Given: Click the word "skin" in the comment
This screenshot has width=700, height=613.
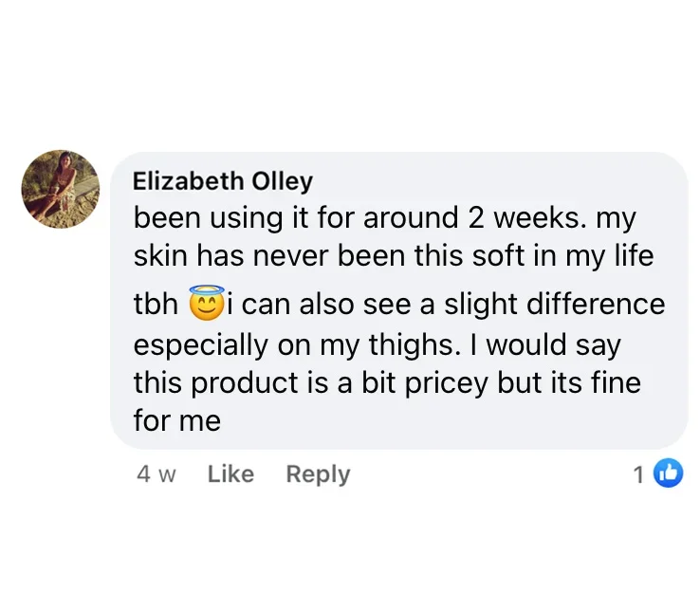Looking at the screenshot, I should click(x=159, y=256).
